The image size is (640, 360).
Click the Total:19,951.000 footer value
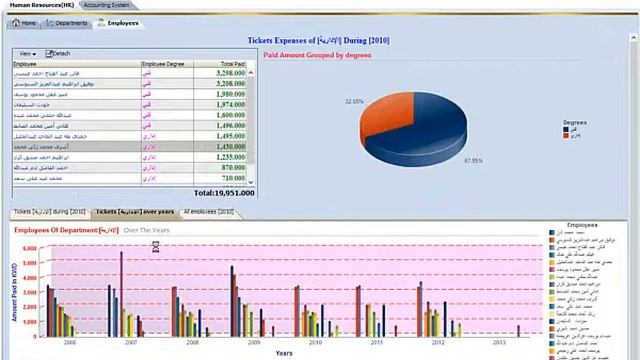tap(224, 193)
